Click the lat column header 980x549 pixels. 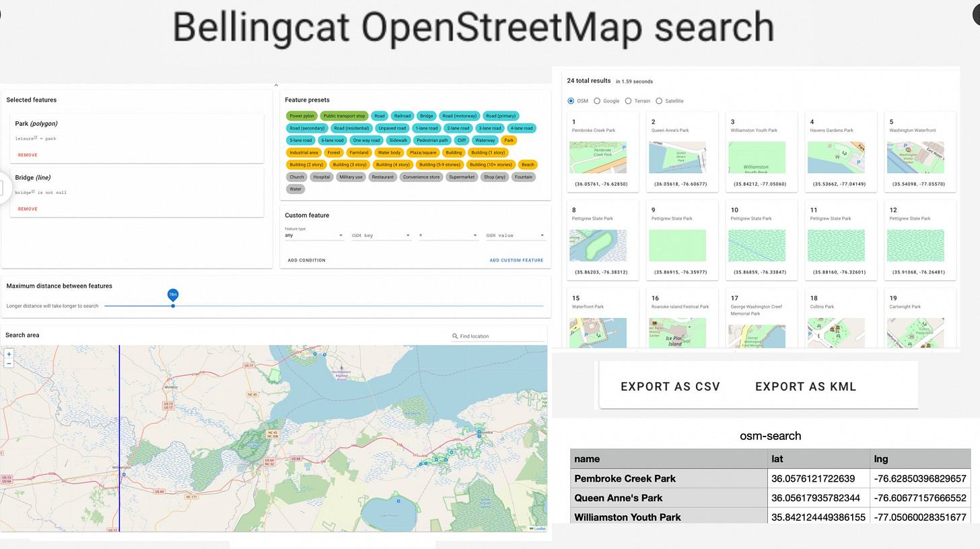[778, 459]
